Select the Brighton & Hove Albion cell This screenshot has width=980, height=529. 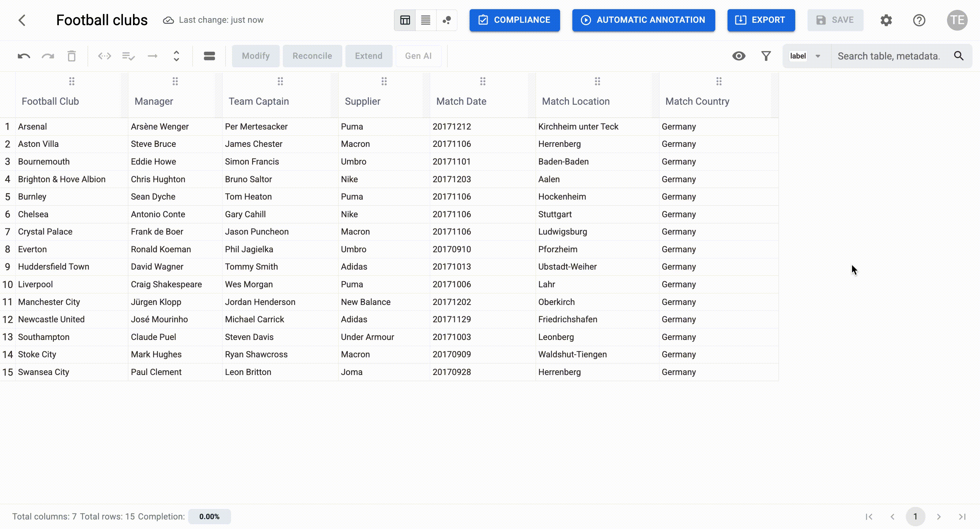[x=71, y=180]
